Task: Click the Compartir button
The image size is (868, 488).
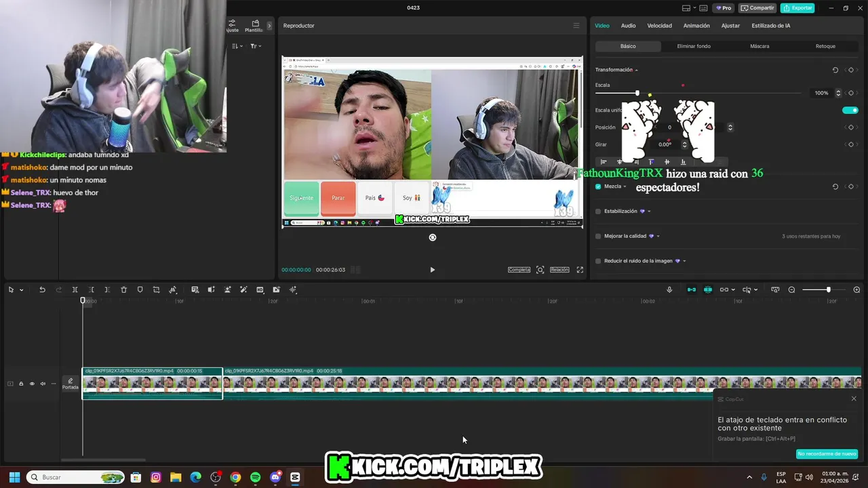Action: (x=757, y=8)
